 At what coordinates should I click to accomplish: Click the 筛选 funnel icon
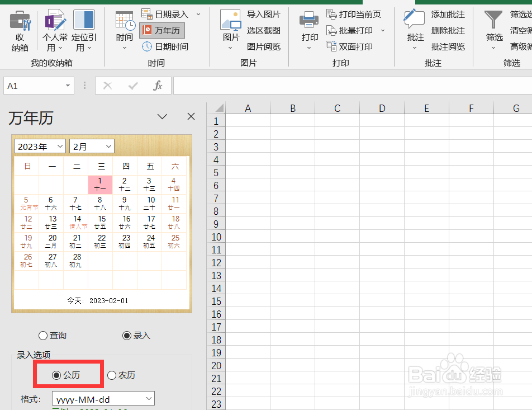[493, 20]
